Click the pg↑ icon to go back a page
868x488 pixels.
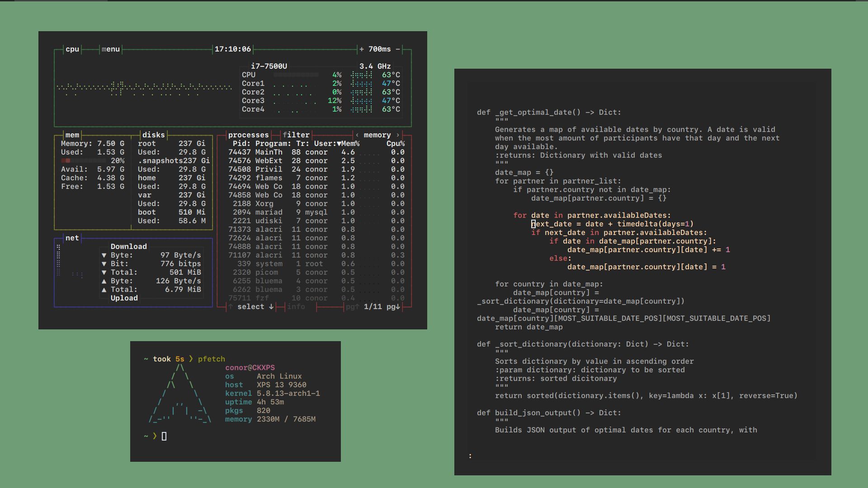[x=352, y=306]
